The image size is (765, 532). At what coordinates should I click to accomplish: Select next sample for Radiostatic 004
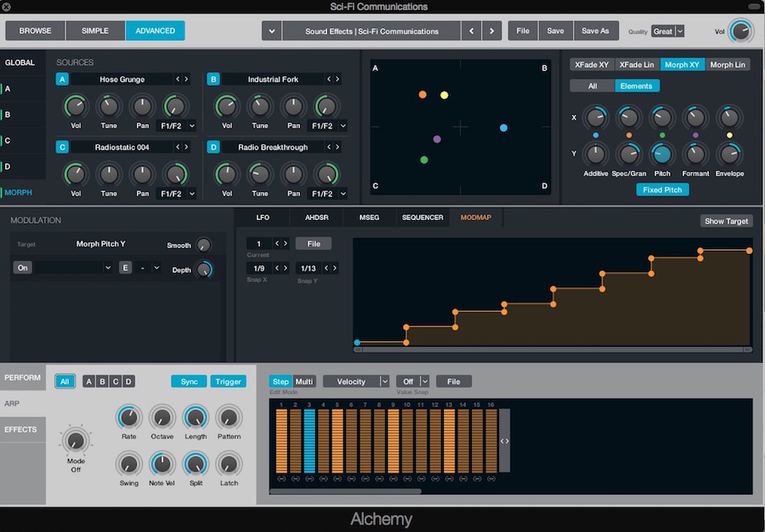(x=186, y=147)
